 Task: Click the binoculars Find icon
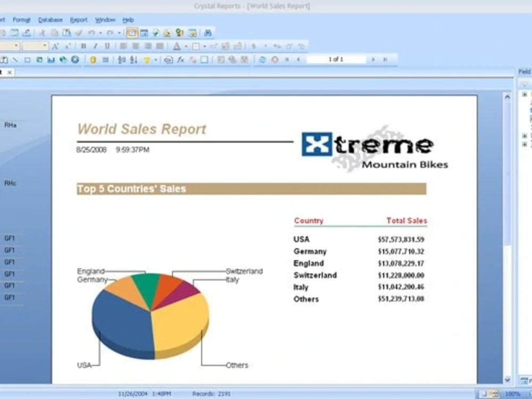[207, 32]
